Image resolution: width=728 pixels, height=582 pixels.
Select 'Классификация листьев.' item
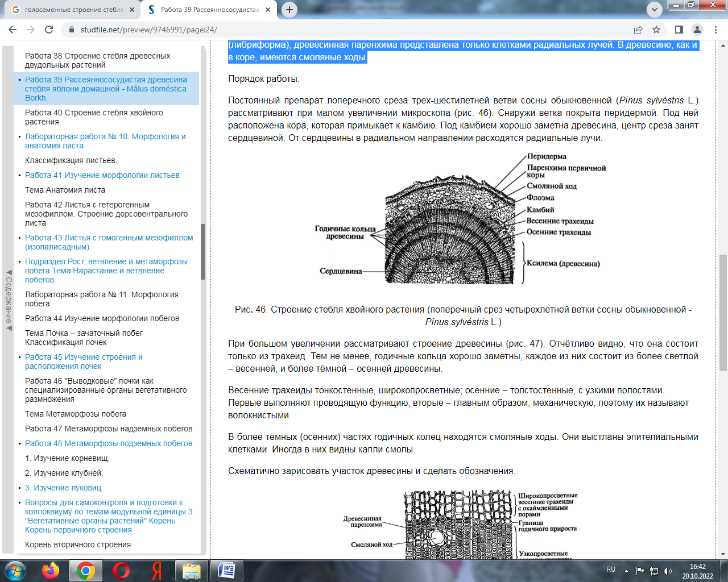(71, 160)
